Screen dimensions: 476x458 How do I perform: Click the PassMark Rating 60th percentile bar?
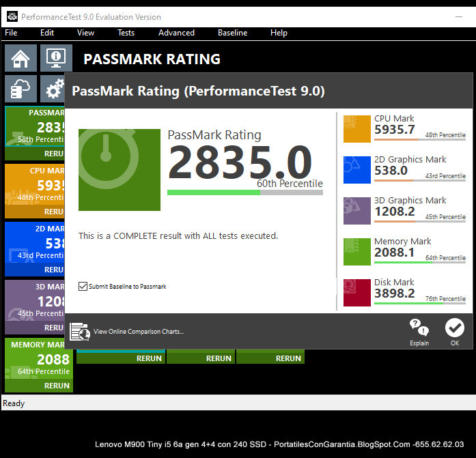[x=245, y=192]
